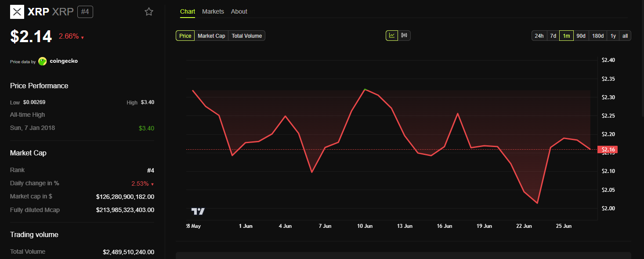Select the Total Volume data toggle
Viewport: 644px width, 259px height.
click(247, 36)
